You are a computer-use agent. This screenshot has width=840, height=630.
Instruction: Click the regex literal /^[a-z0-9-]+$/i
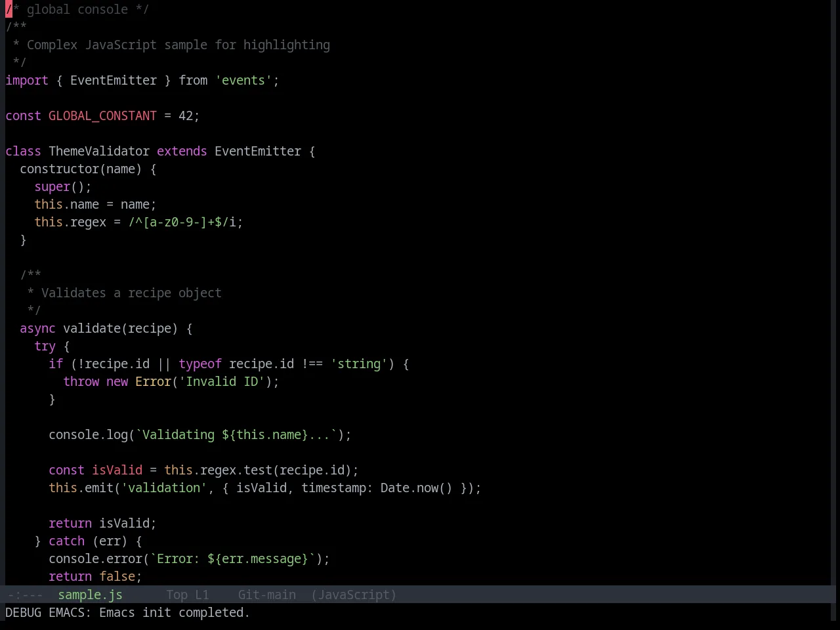(x=182, y=222)
